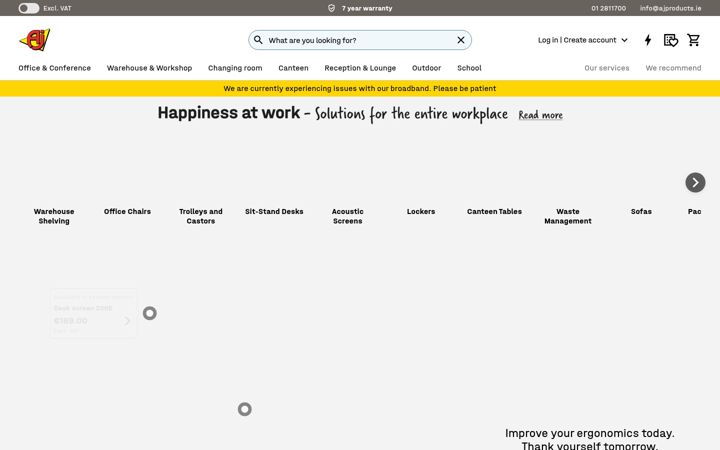Image resolution: width=720 pixels, height=450 pixels.
Task: Select Lockers category
Action: tap(421, 211)
